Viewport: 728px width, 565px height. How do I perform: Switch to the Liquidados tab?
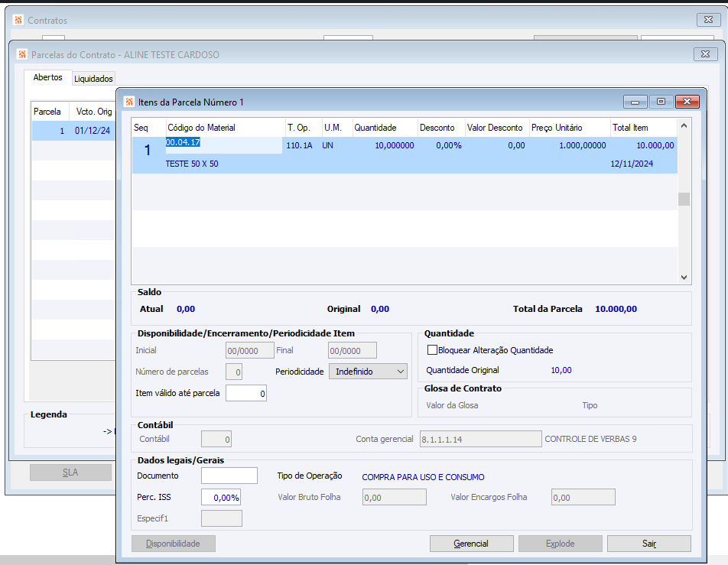[x=93, y=79]
